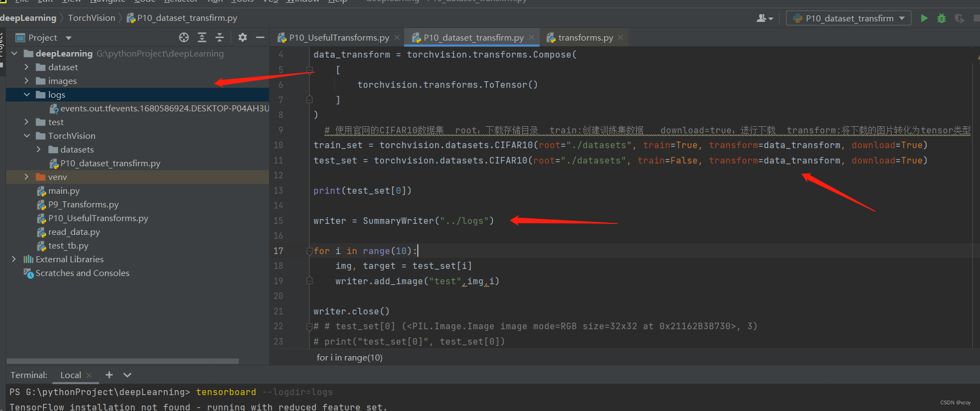Image resolution: width=980 pixels, height=411 pixels.
Task: Click 'torchvision.transforms.ToTensor()' on line 6
Action: 447,85
